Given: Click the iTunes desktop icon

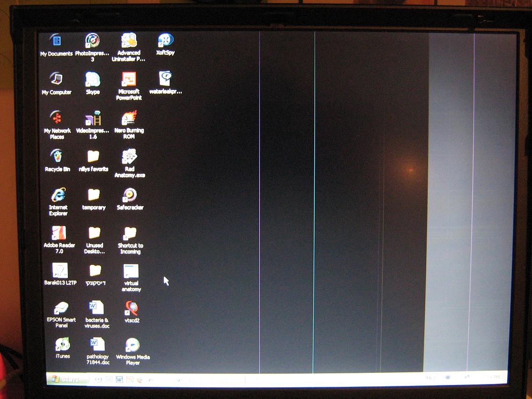Looking at the screenshot, I should point(62,345).
